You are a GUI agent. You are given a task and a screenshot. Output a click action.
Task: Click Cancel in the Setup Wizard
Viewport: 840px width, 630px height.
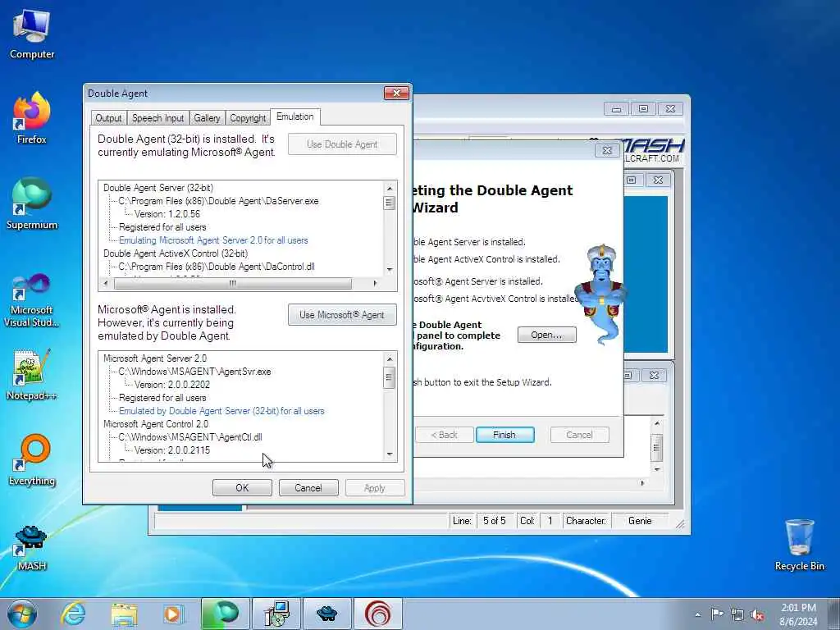pos(579,435)
